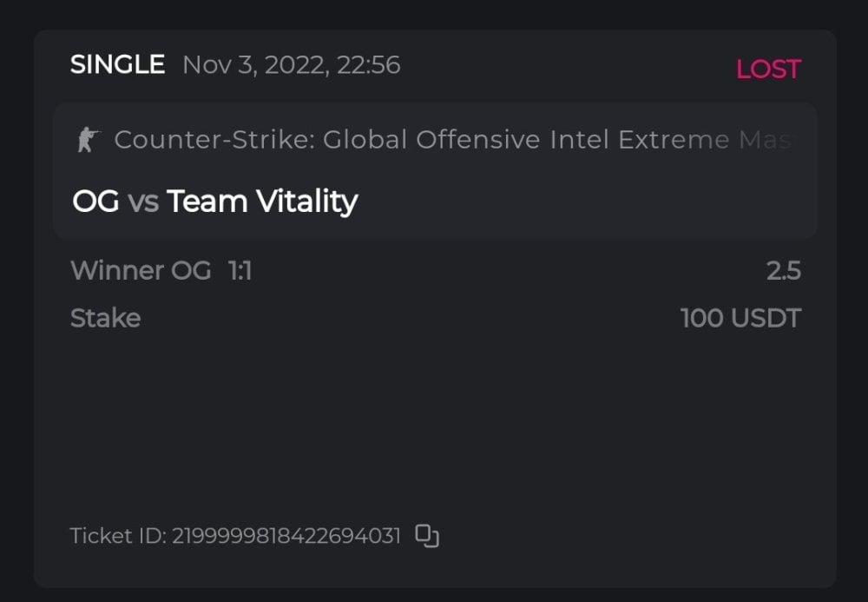The height and width of the screenshot is (602, 868).
Task: Click the blank space right of Team Vitality
Action: coord(590,202)
